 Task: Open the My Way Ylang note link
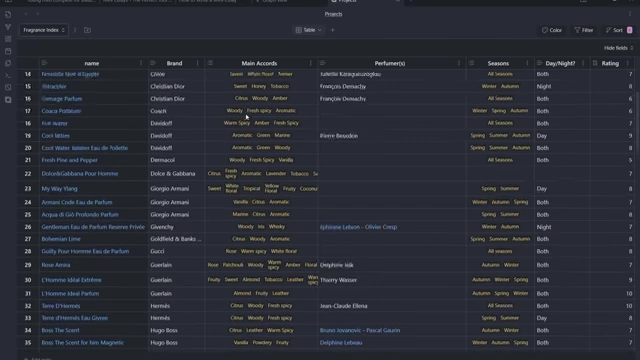coord(59,189)
